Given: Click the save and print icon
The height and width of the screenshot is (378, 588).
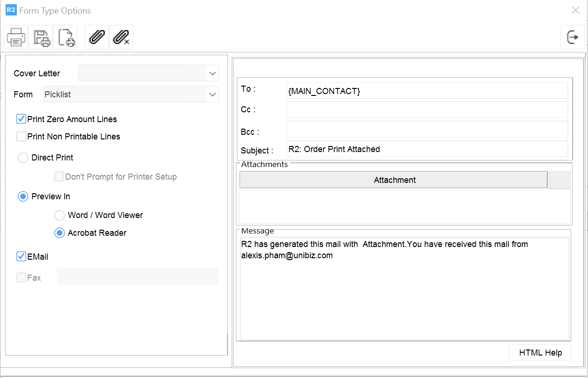Looking at the screenshot, I should click(x=41, y=37).
